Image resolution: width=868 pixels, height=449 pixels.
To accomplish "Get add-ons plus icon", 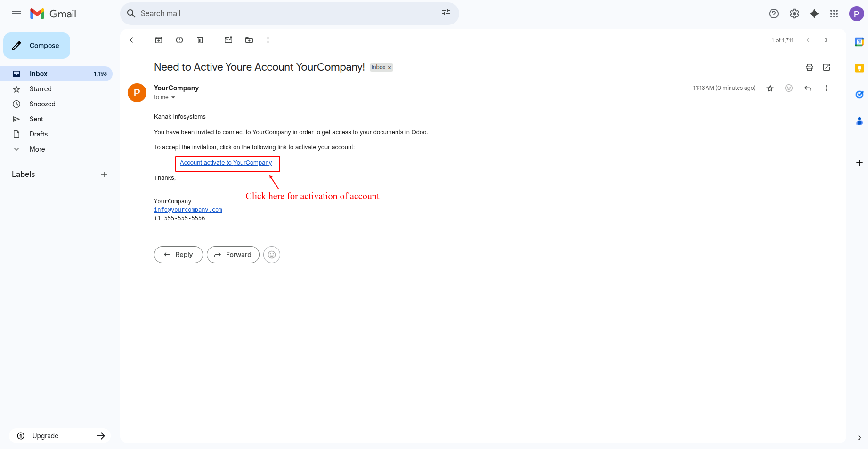I will 860,163.
